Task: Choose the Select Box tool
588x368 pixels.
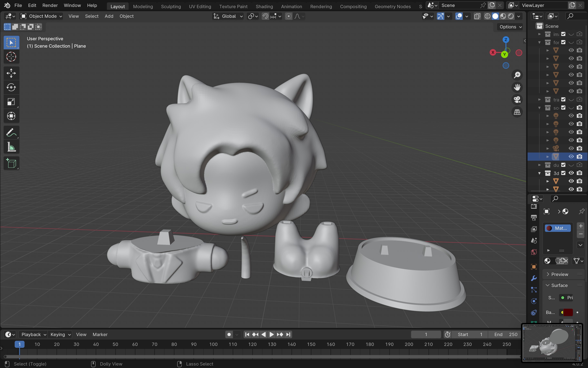Action: pos(11,43)
